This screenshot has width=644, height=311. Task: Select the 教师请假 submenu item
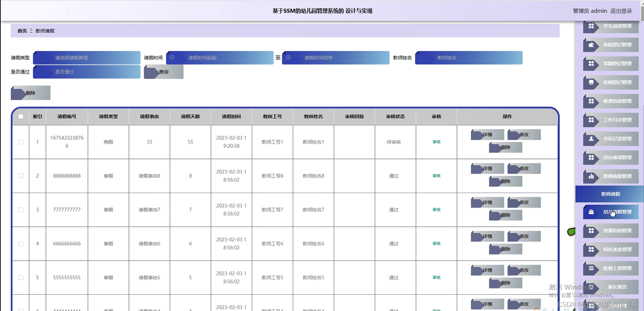pos(610,194)
